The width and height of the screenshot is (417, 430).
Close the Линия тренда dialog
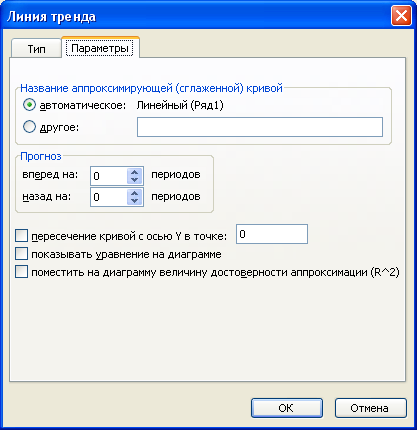[401, 16]
